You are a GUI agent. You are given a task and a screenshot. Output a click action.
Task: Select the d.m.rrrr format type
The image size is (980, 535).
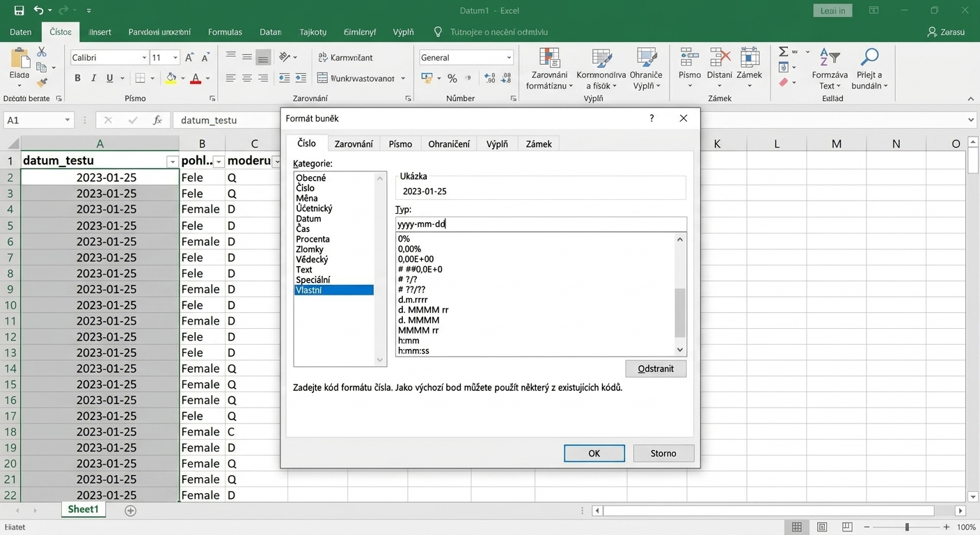click(413, 300)
